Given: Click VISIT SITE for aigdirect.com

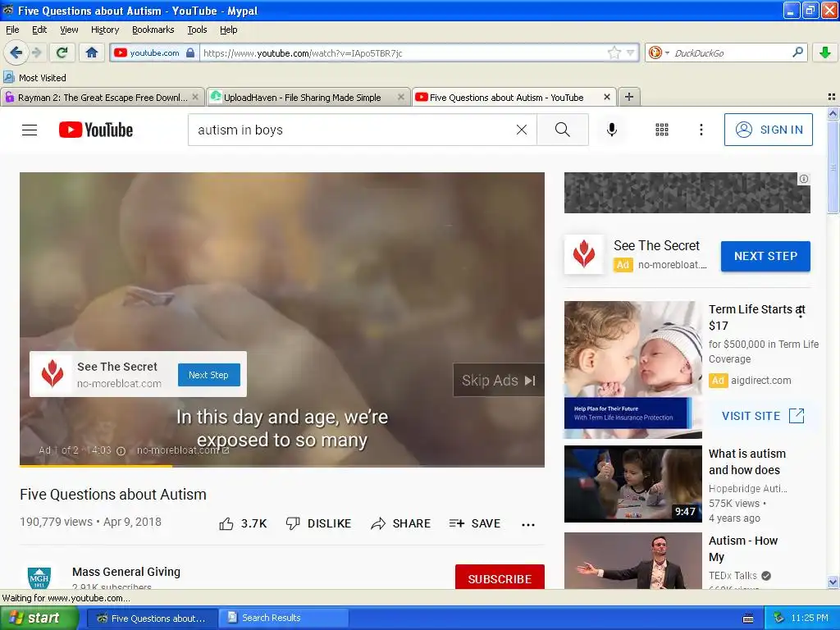Looking at the screenshot, I should pos(763,416).
